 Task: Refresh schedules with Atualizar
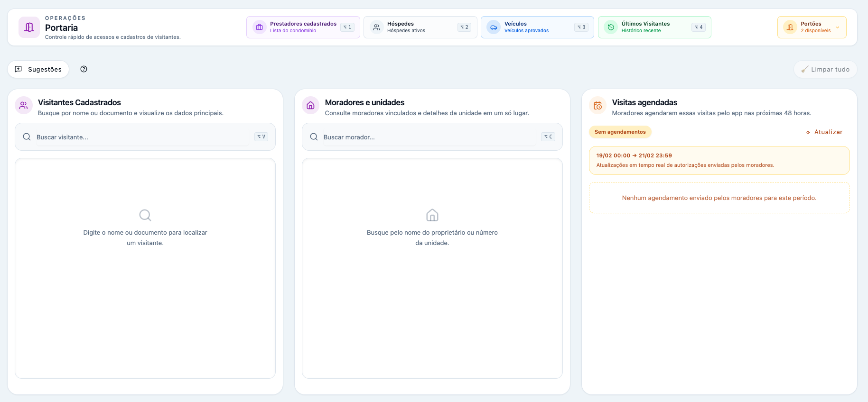pos(824,132)
